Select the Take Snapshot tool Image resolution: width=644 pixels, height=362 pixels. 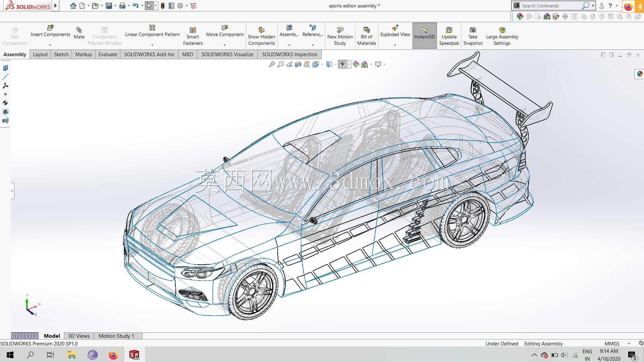point(473,36)
